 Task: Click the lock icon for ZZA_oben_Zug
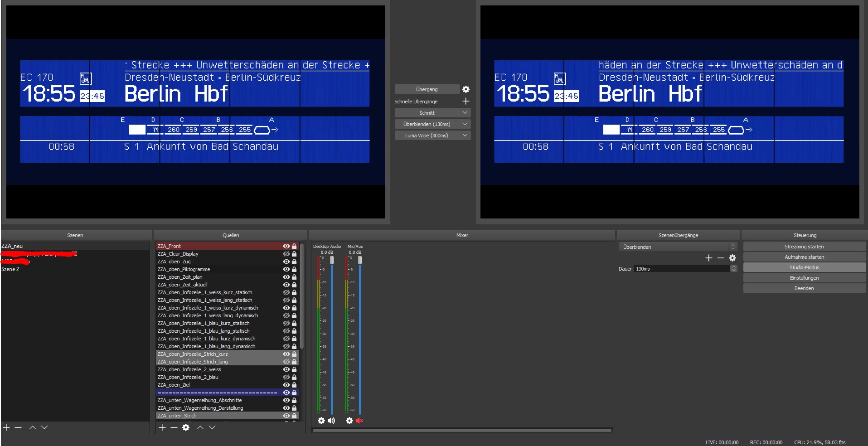(294, 262)
